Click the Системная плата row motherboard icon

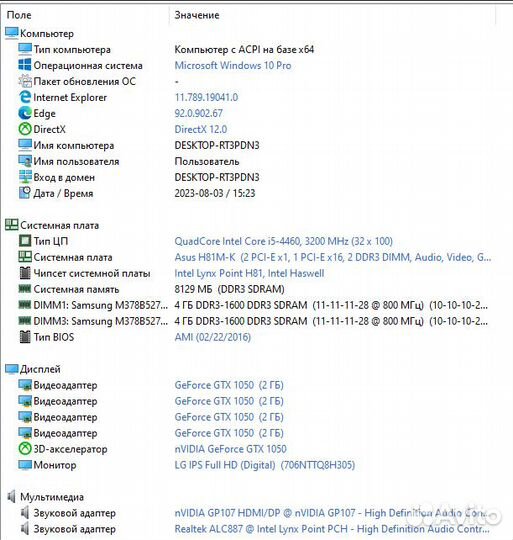pyautogui.click(x=25, y=257)
